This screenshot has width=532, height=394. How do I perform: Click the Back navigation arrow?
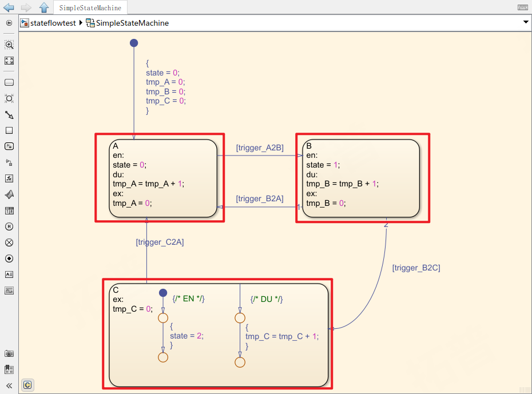pyautogui.click(x=9, y=7)
